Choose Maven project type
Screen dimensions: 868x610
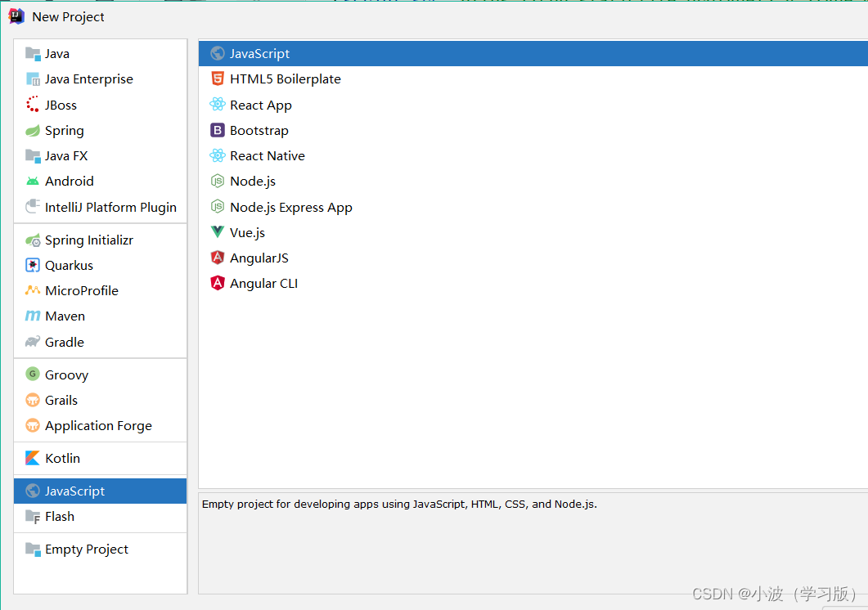65,316
